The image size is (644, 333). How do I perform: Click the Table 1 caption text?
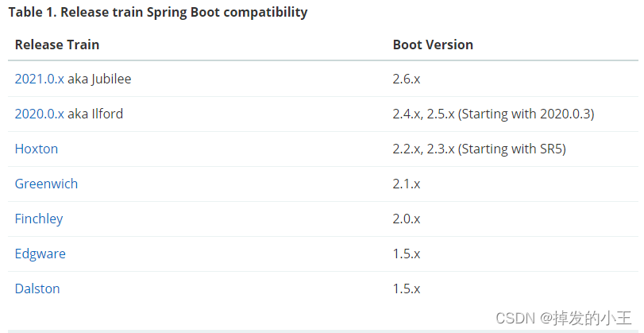pyautogui.click(x=158, y=13)
